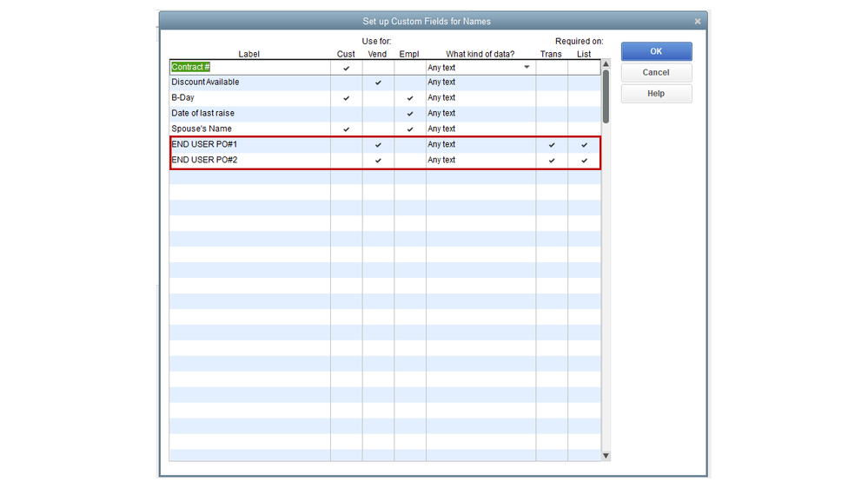Toggle Cust checkmark for Spouse's Name
868x488 pixels.
346,129
